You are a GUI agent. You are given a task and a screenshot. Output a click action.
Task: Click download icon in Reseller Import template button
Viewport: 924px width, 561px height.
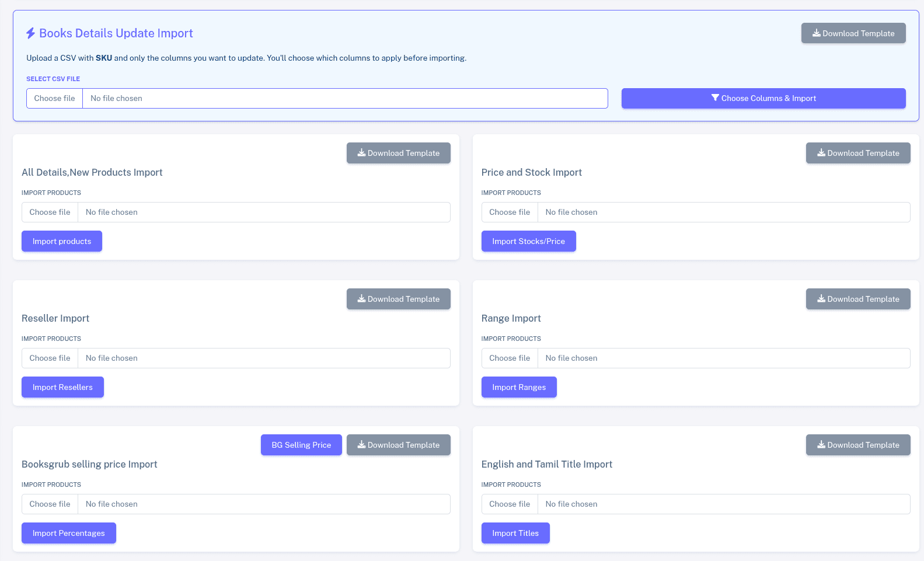click(361, 298)
